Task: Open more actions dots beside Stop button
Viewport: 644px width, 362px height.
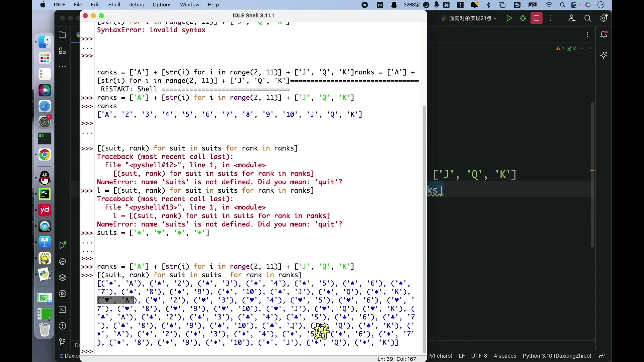Action: click(x=550, y=18)
